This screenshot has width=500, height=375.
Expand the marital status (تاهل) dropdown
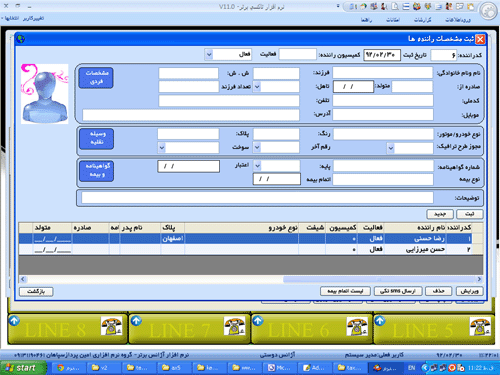(x=257, y=87)
